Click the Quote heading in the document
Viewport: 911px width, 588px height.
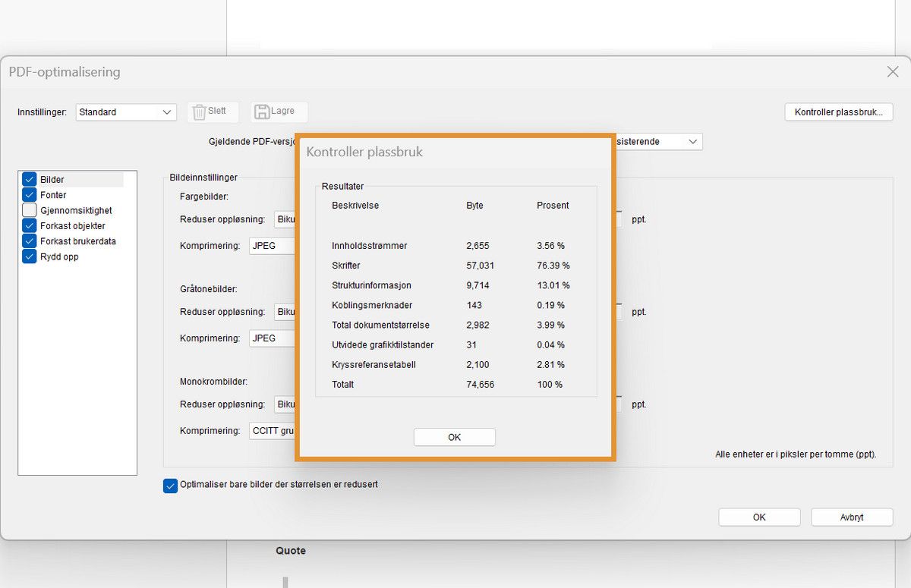(x=291, y=551)
